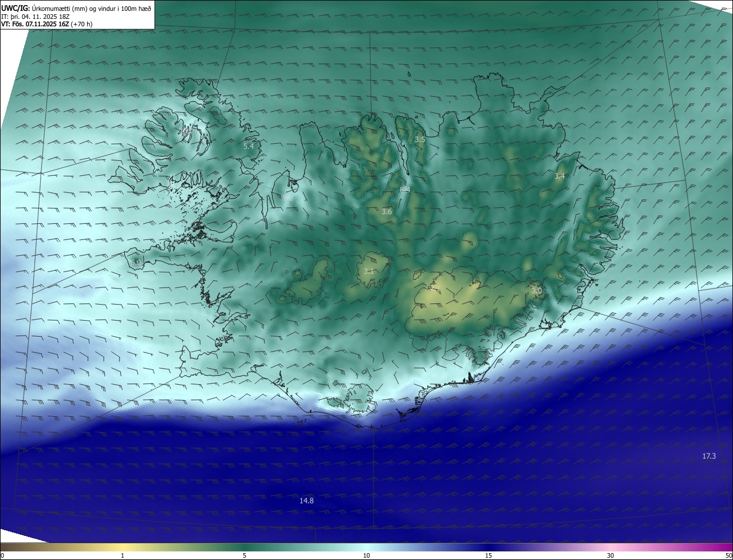Click the 17.3 value over the ocean
This screenshot has width=733, height=560.
point(709,456)
